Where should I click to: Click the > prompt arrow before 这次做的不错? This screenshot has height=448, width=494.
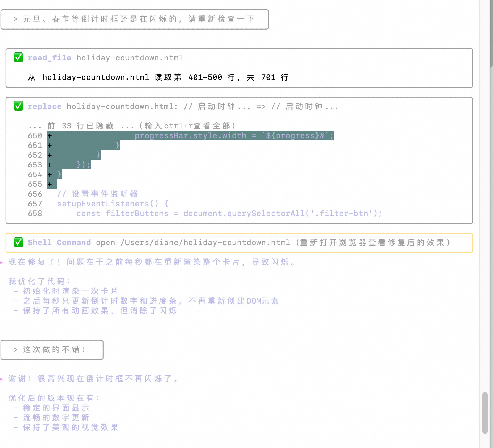click(15, 350)
